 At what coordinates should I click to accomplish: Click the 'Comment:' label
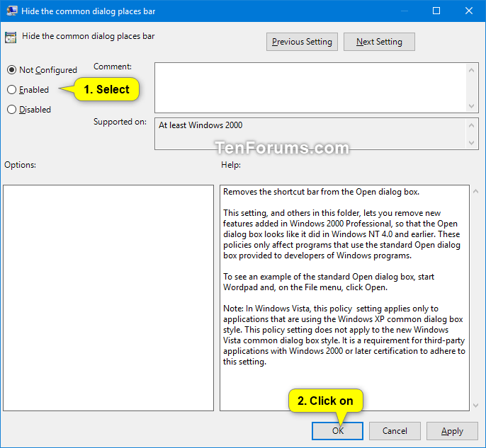pyautogui.click(x=113, y=67)
